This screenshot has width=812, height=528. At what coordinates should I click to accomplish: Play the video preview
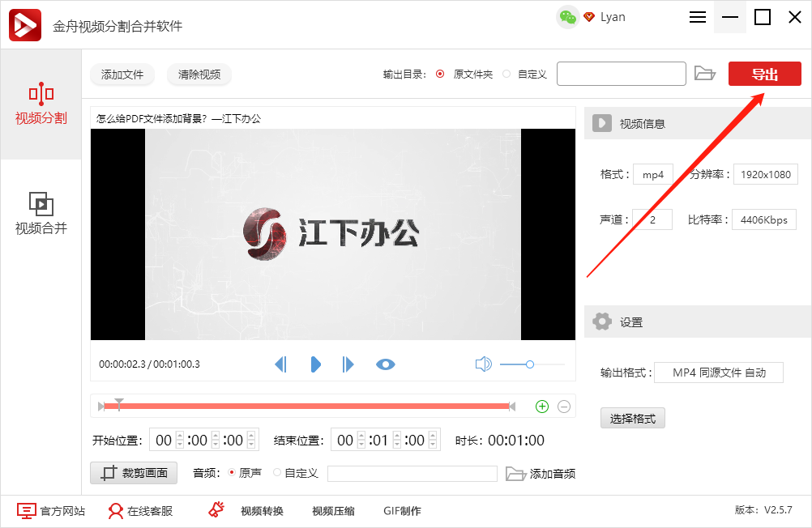tap(315, 364)
